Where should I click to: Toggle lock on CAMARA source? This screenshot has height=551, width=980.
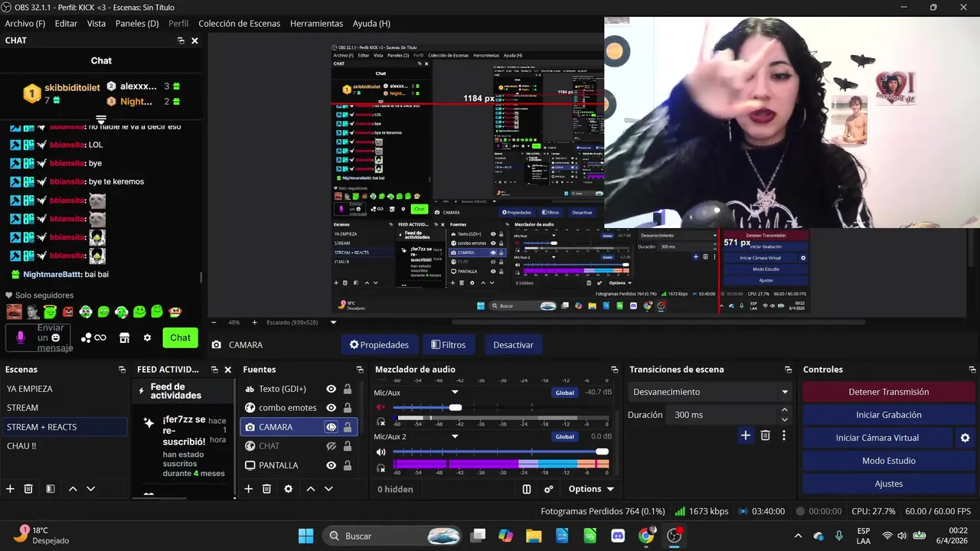click(348, 427)
